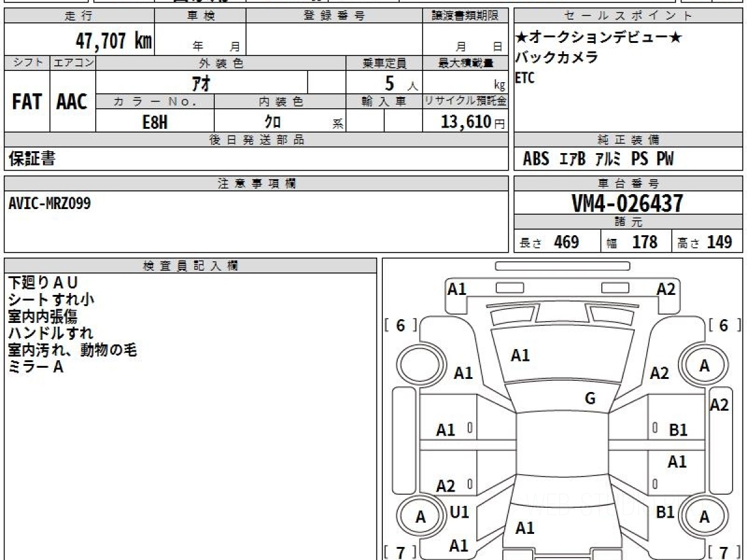This screenshot has height=560, width=747.
Task: Click PW in the equipment row
Action: [665, 159]
